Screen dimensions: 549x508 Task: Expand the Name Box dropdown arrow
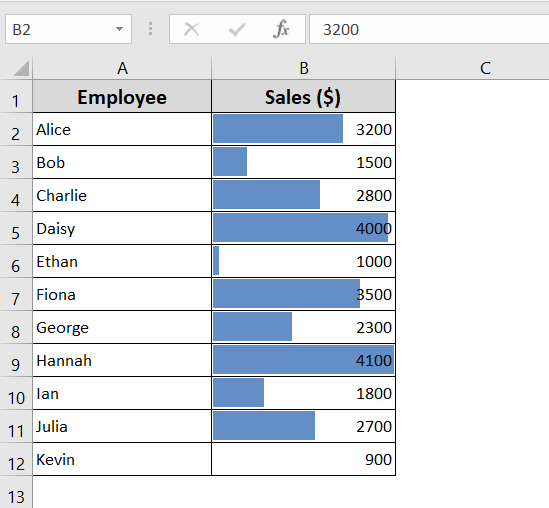click(119, 29)
